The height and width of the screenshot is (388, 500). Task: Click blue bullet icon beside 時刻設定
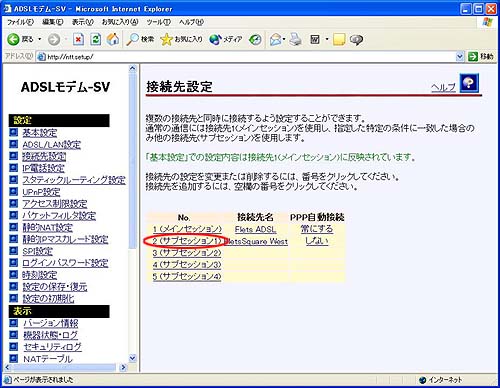coord(13,274)
